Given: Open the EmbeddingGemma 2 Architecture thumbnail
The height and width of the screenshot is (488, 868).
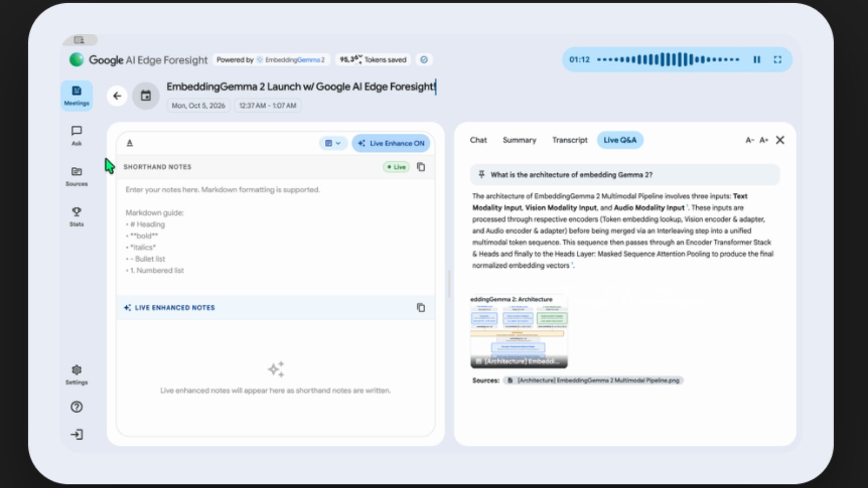Looking at the screenshot, I should (x=519, y=331).
